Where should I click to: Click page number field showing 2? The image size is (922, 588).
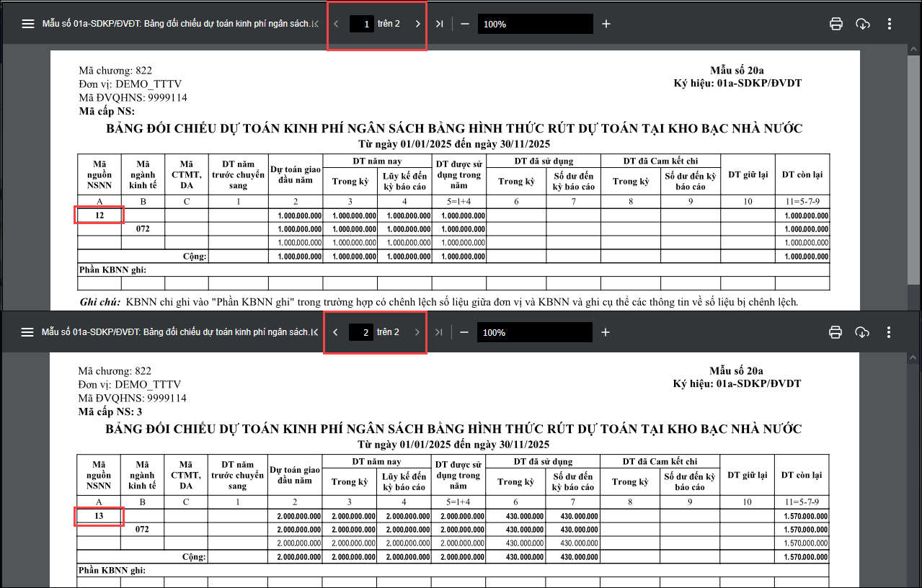coord(361,332)
